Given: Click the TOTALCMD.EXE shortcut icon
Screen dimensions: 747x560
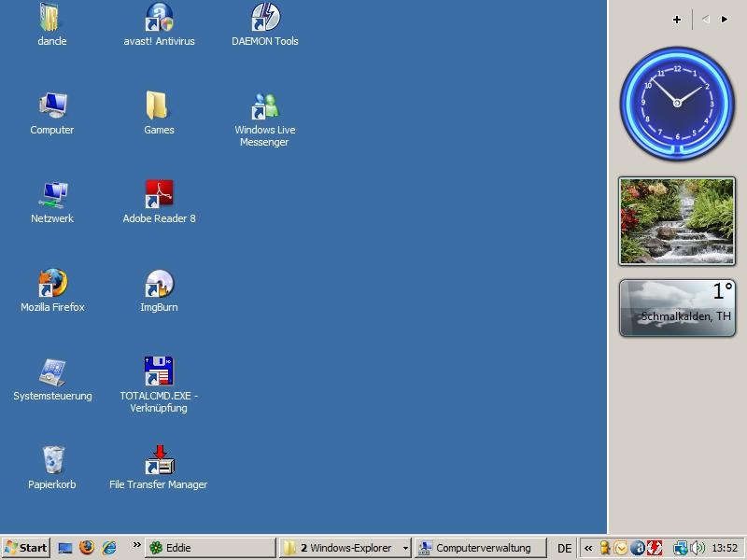Looking at the screenshot, I should pyautogui.click(x=159, y=371).
